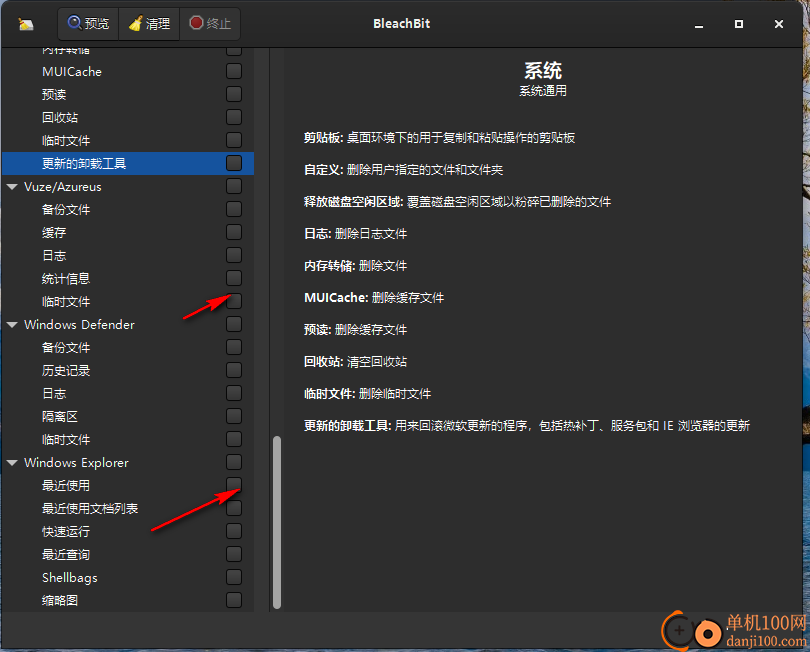Check the Vuze/Azureus group checkbox
Viewport: 810px width, 652px height.
point(234,186)
